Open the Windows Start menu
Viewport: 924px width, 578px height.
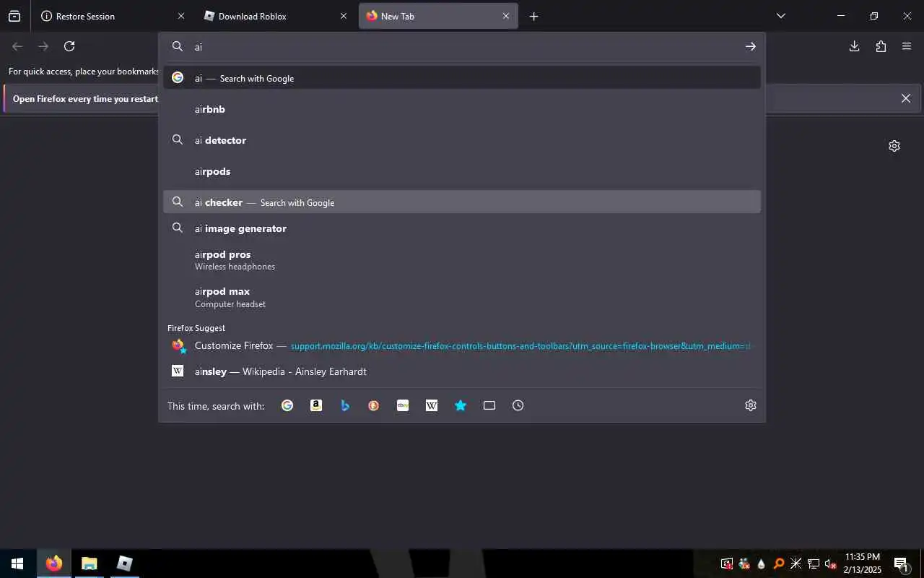(x=17, y=564)
